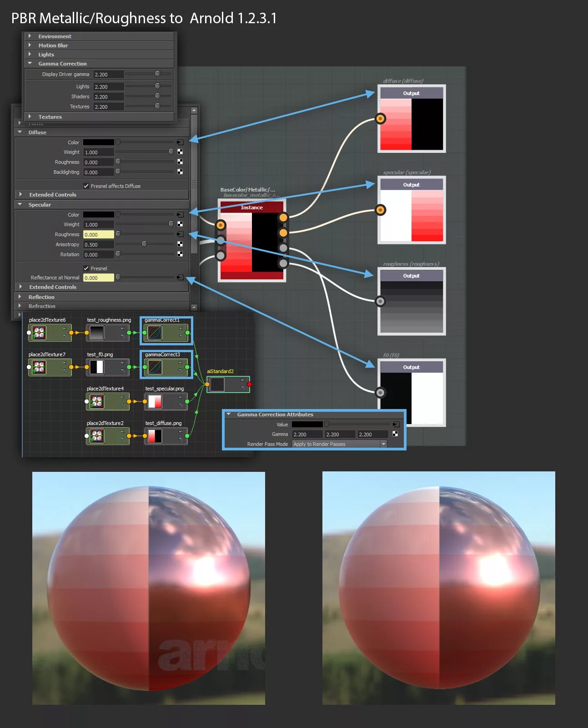Viewport: 588px width, 728px height.
Task: Click the checker map button beside Anisotropy
Action: [180, 244]
